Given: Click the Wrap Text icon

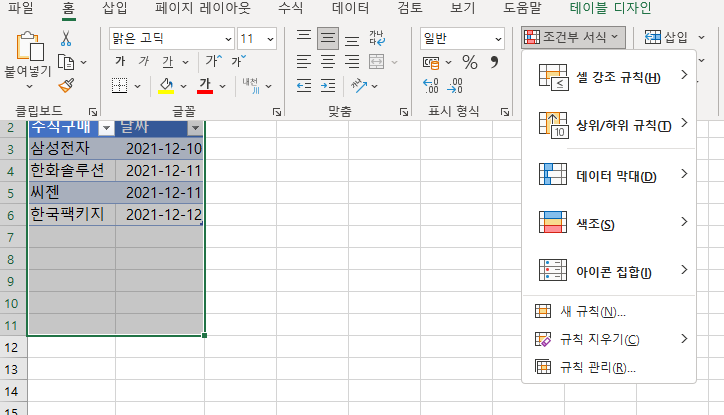Looking at the screenshot, I should 377,38.
